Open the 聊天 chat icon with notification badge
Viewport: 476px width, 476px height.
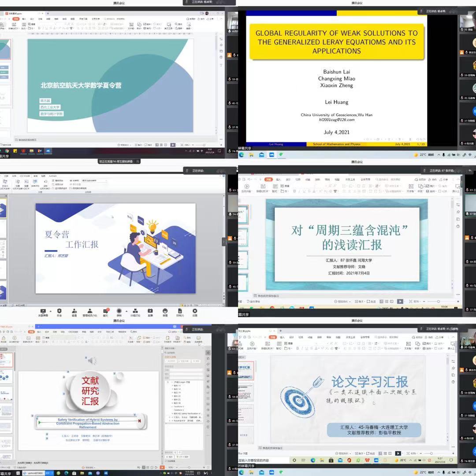[x=105, y=311]
